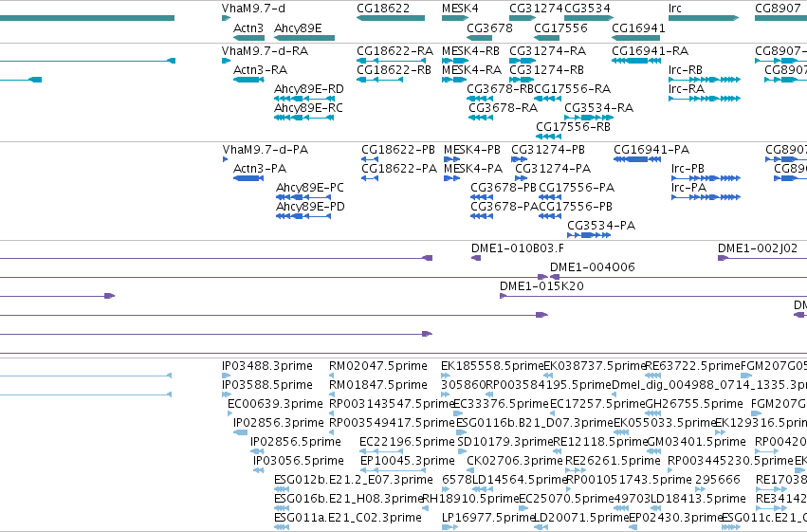This screenshot has width=807, height=532.
Task: Select the IP02856.5prime EST label
Action: click(x=296, y=442)
